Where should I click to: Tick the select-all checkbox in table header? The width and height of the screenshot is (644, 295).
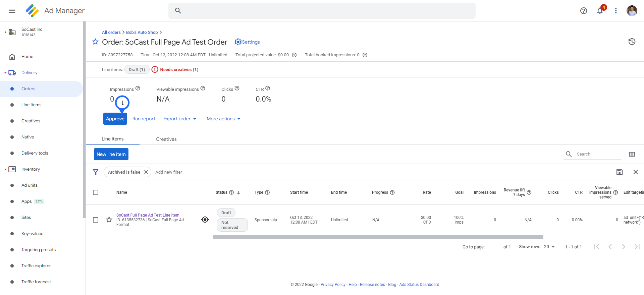click(x=96, y=192)
